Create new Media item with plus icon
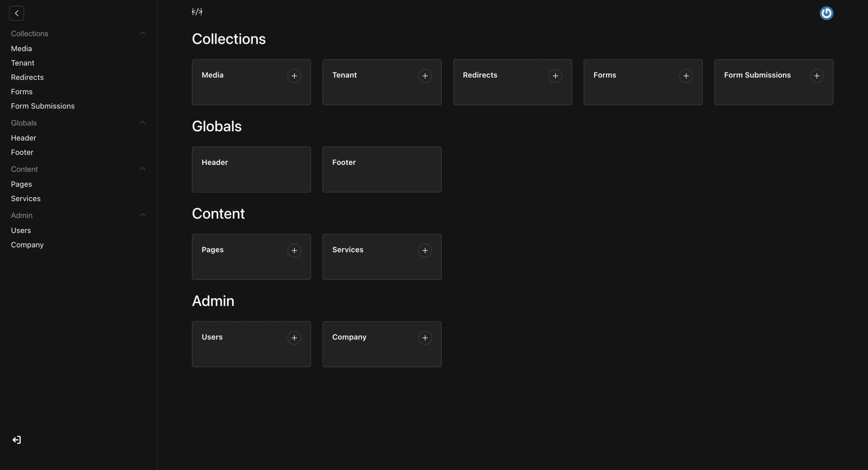This screenshot has height=470, width=868. (294, 76)
